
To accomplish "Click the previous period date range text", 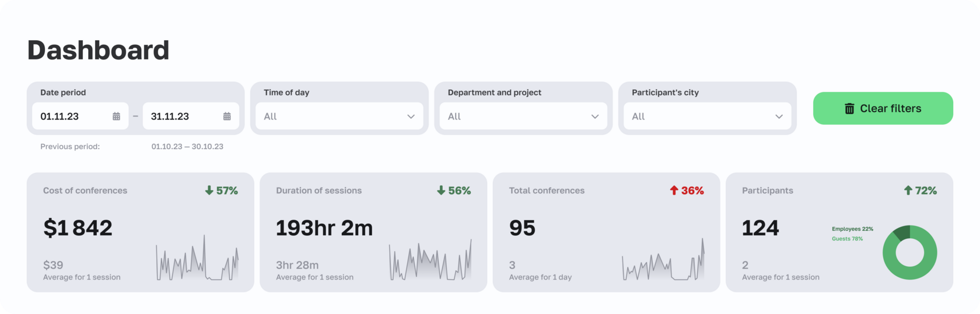I will click(187, 147).
